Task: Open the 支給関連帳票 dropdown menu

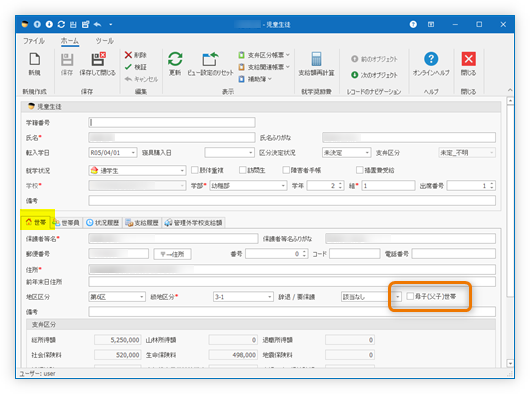Action: click(264, 67)
